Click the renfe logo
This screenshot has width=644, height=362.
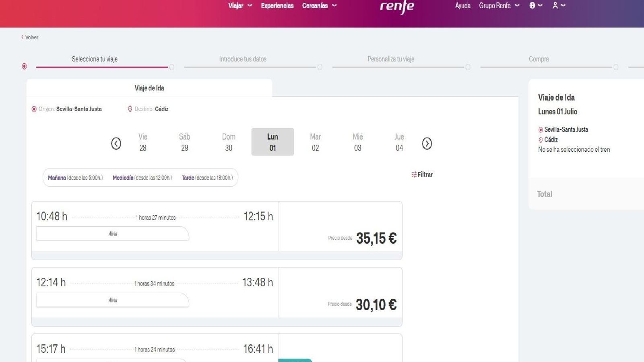396,6
